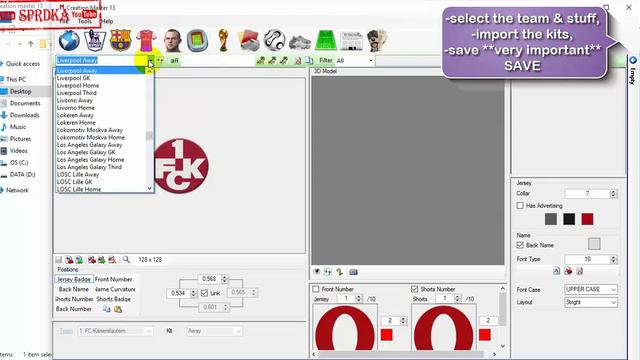Select the Front Number position option

click(113, 279)
